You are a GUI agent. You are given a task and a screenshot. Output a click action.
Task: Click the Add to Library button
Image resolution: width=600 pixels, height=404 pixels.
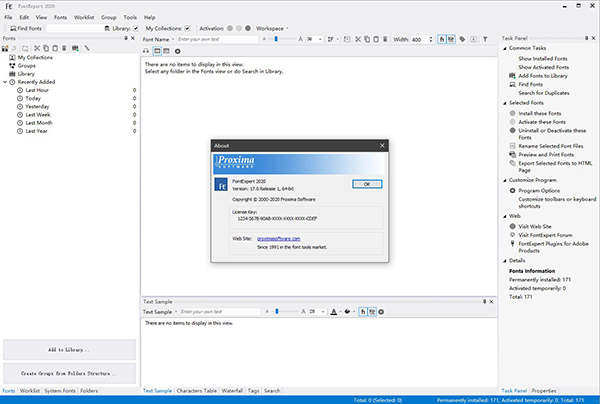tap(69, 350)
